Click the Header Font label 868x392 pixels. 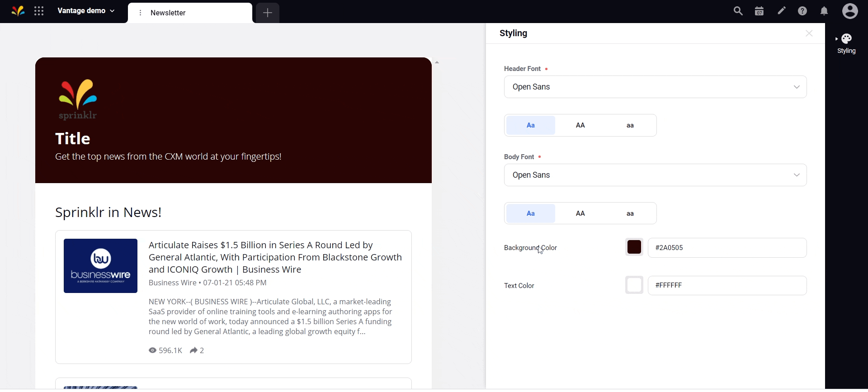pos(523,69)
